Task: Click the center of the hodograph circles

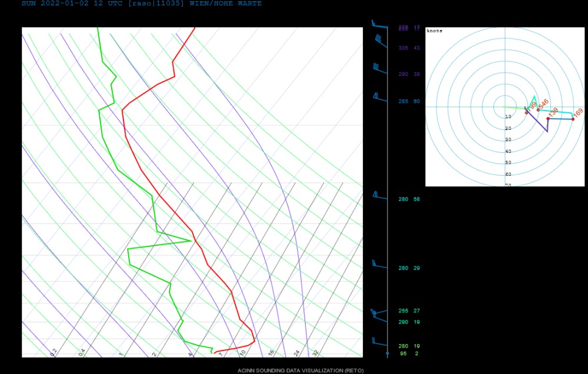Action: tap(505, 107)
